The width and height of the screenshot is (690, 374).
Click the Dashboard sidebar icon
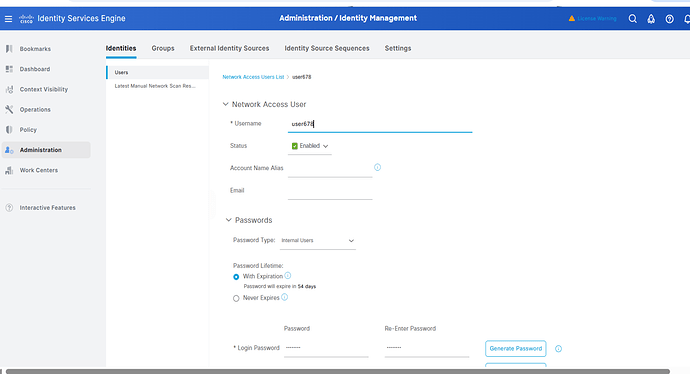(9, 69)
